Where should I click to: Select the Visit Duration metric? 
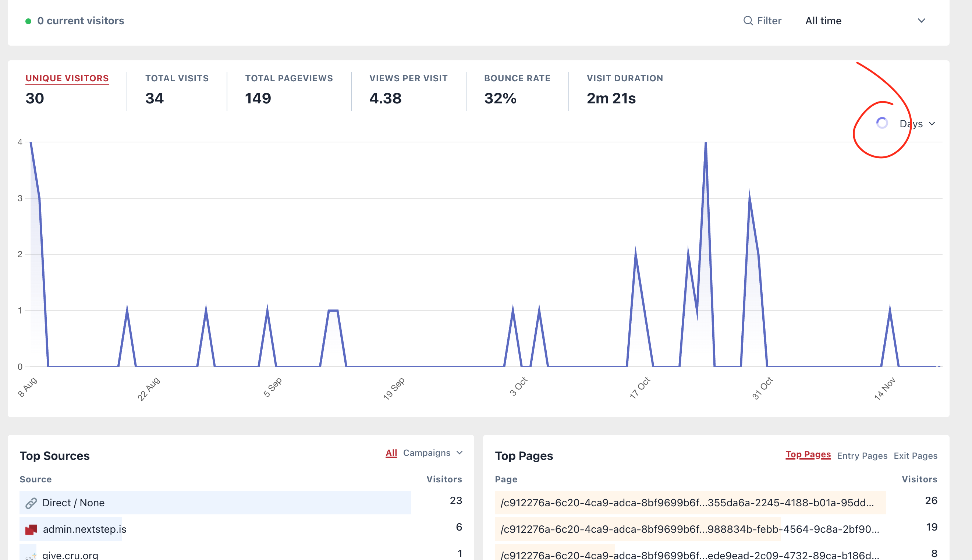point(625,89)
